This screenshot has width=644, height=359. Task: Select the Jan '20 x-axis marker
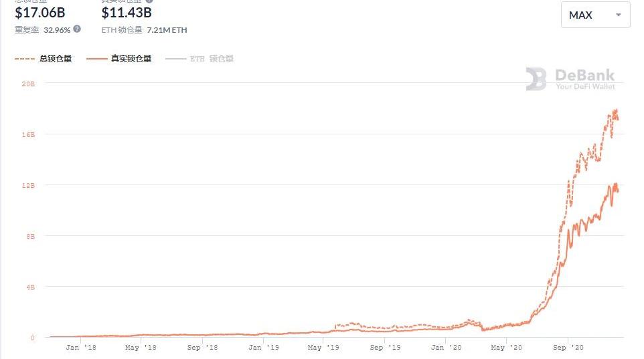[446, 348]
